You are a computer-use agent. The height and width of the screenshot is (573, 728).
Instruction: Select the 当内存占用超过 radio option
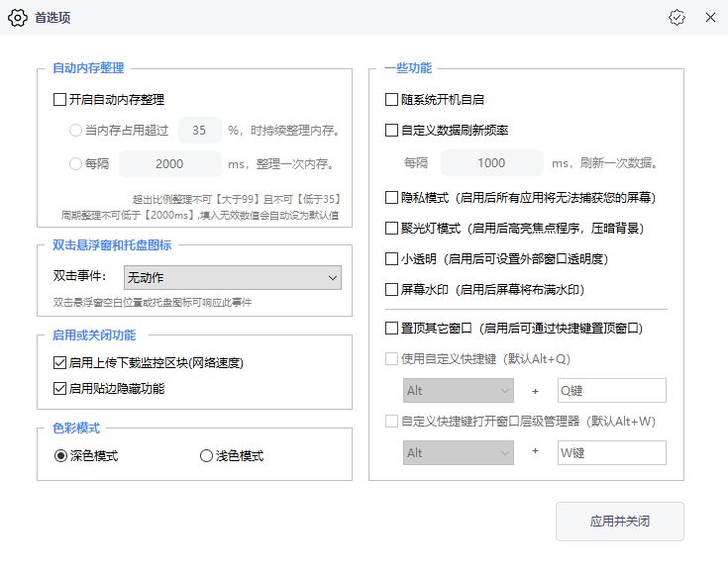[x=76, y=131]
